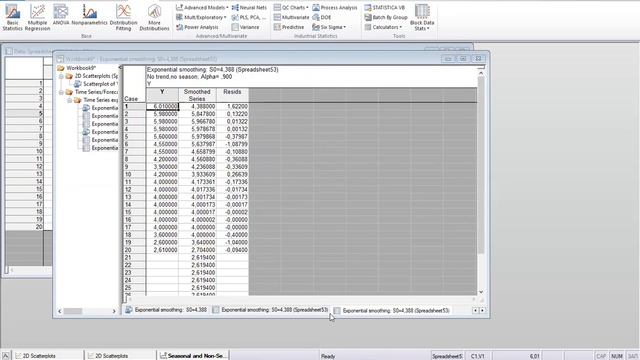Viewport: 640px width, 360px height.
Task: Open Process Analysis tool
Action: pos(335,7)
